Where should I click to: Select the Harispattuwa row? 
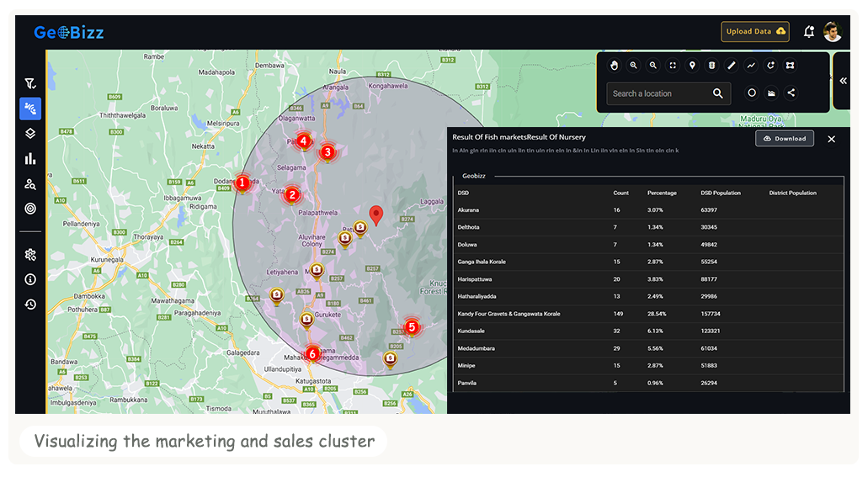pyautogui.click(x=648, y=279)
